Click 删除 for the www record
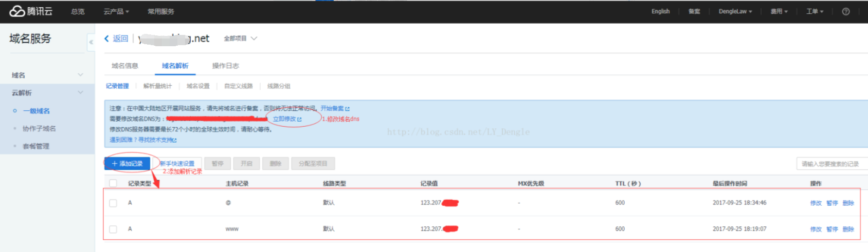The height and width of the screenshot is (252, 868). pyautogui.click(x=848, y=229)
